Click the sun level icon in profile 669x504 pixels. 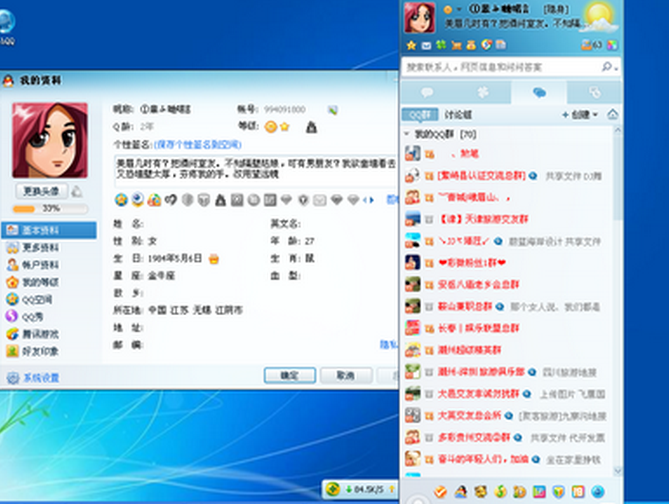[271, 127]
